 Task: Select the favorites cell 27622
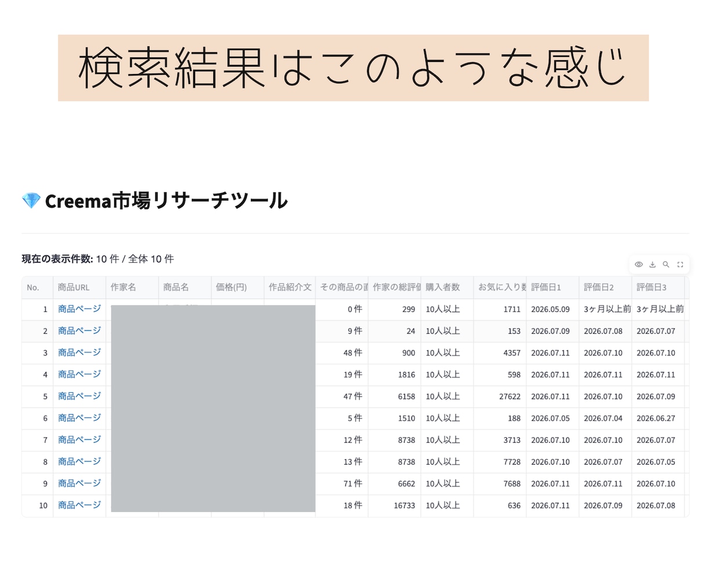tap(500, 397)
